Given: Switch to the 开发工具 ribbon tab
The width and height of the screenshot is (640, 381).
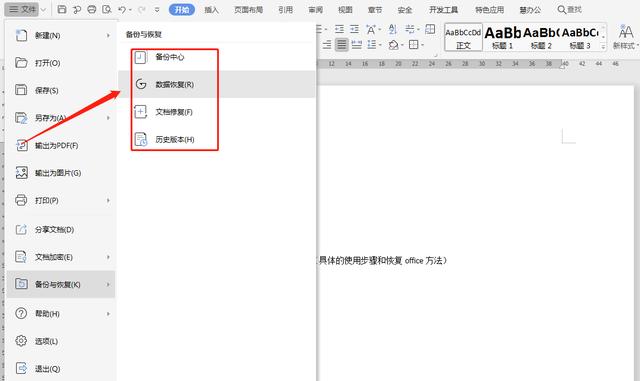Looking at the screenshot, I should click(443, 9).
